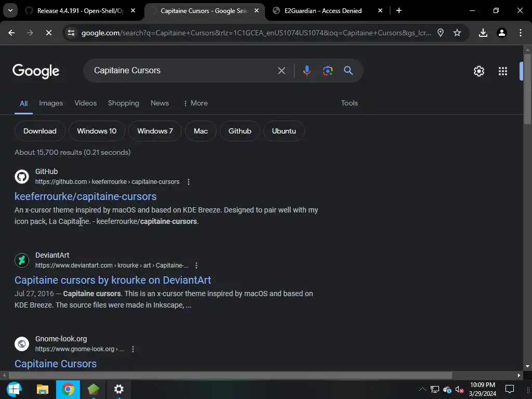This screenshot has width=532, height=399.
Task: Open the tab search dropdown arrow
Action: tap(10, 10)
